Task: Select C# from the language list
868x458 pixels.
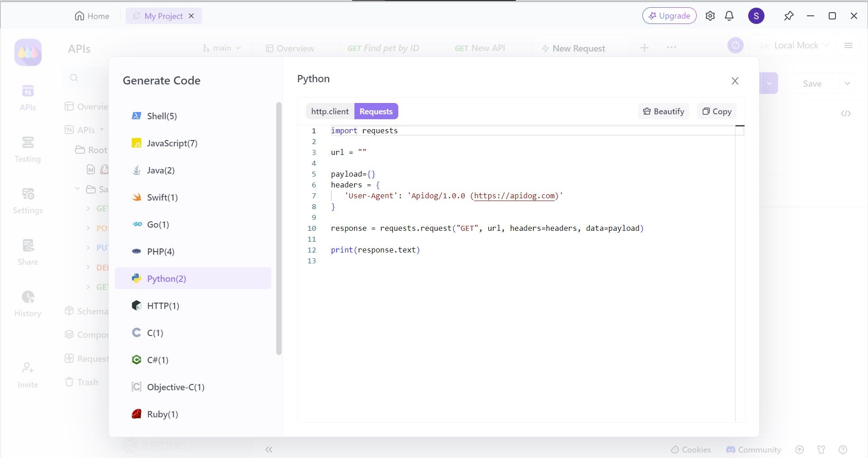Action: 157,360
